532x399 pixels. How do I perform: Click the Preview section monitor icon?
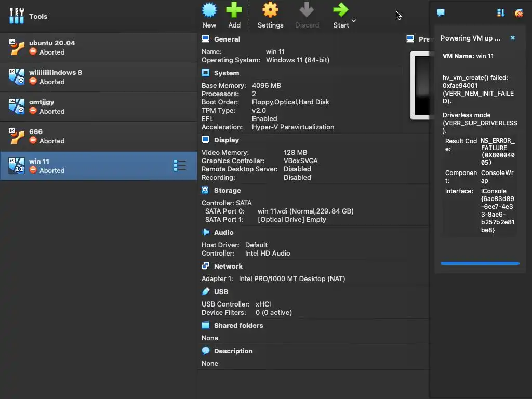pyautogui.click(x=410, y=38)
